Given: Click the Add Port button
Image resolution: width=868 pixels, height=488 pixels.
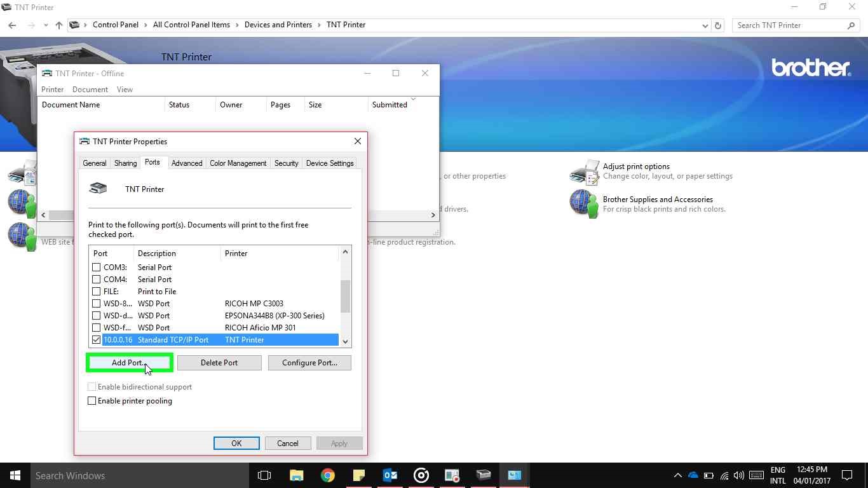Looking at the screenshot, I should click(x=130, y=363).
